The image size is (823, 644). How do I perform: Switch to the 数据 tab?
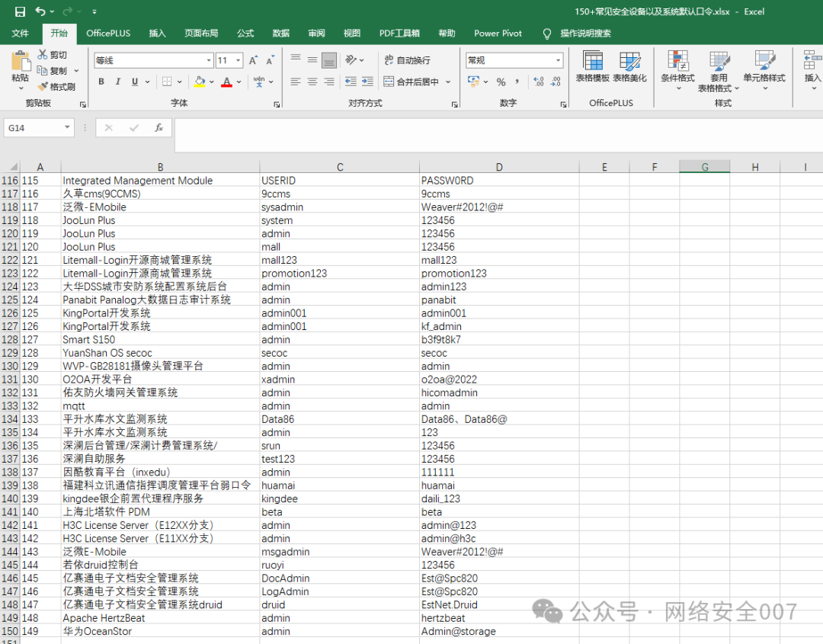pyautogui.click(x=280, y=33)
